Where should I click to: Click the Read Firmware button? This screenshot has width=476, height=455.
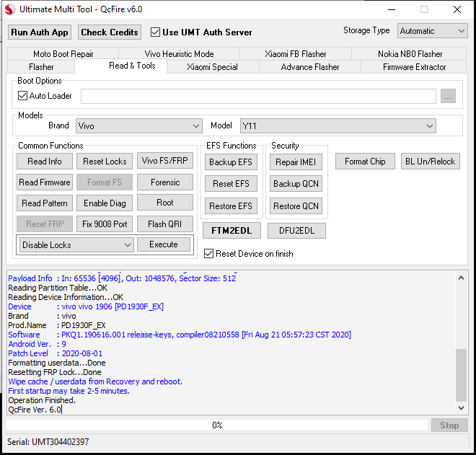tap(45, 182)
